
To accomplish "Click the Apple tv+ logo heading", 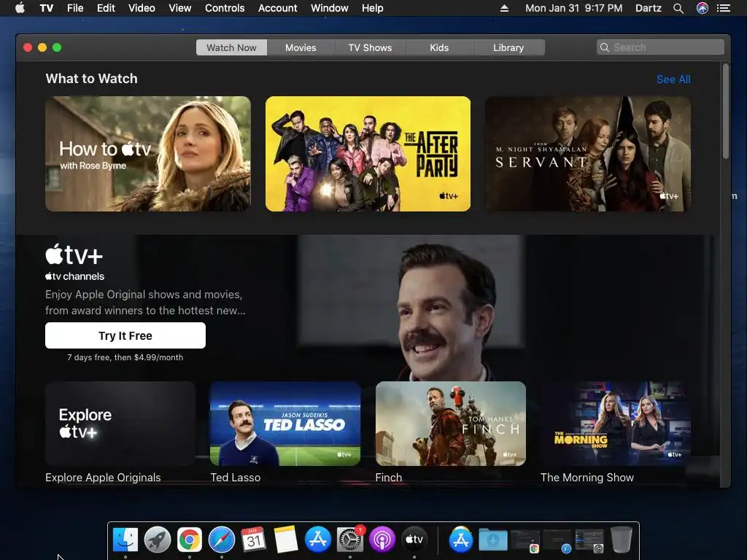I will pos(74,254).
